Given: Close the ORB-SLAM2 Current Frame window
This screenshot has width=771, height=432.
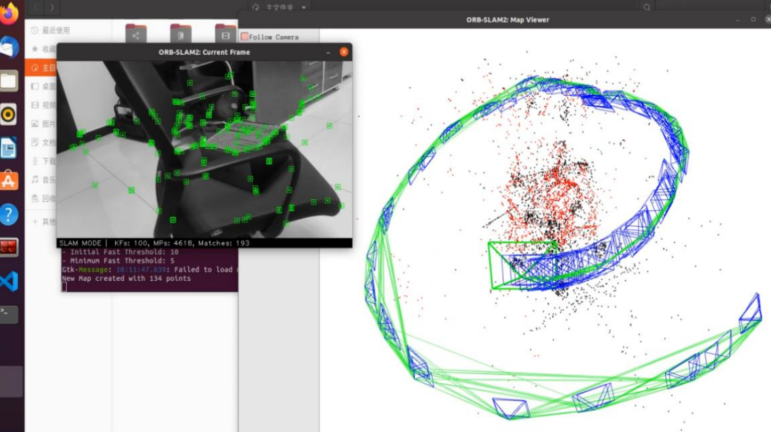Looking at the screenshot, I should coord(344,52).
